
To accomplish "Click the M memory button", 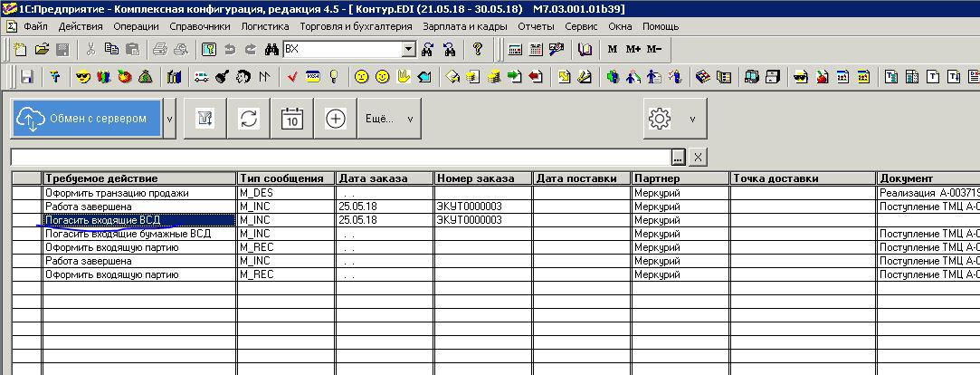I will click(613, 50).
